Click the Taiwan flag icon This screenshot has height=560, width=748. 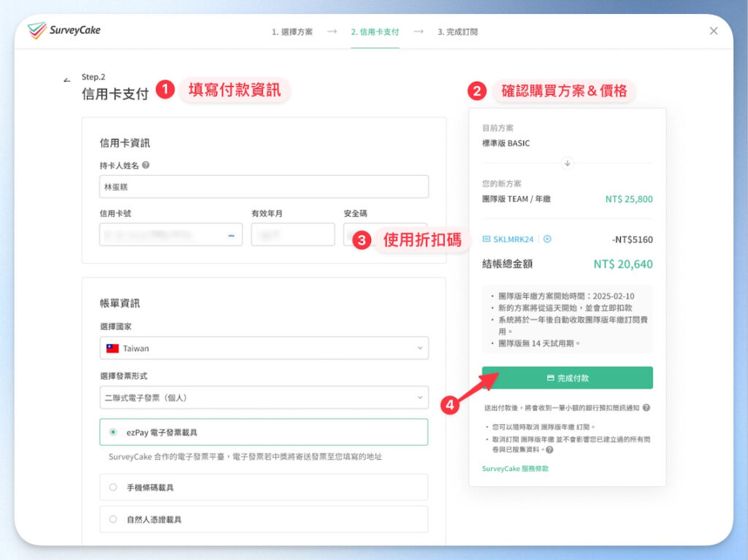tap(112, 348)
